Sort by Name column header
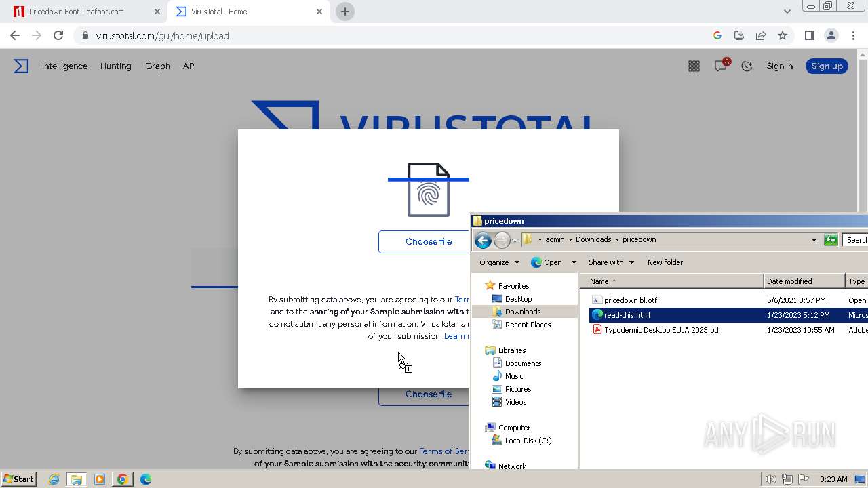868x488 pixels. pyautogui.click(x=671, y=281)
